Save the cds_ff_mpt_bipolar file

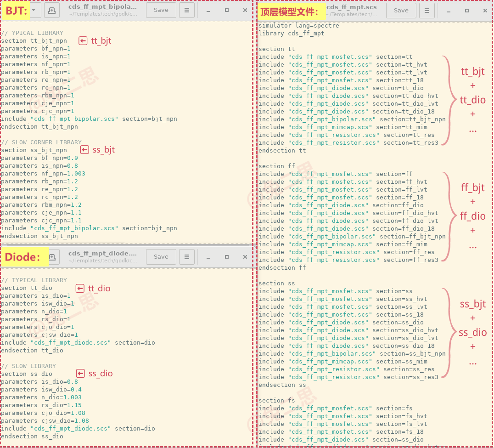click(161, 10)
